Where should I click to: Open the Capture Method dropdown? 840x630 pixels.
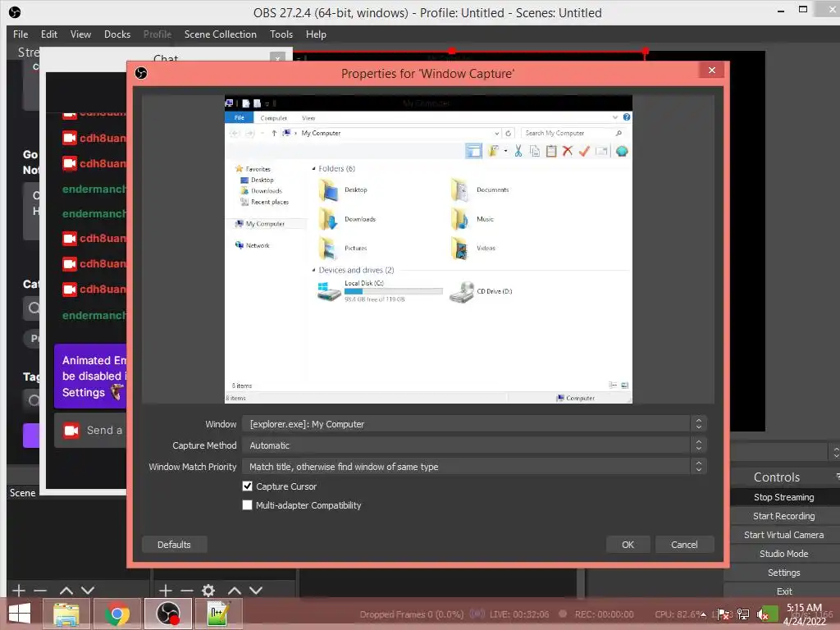474,445
